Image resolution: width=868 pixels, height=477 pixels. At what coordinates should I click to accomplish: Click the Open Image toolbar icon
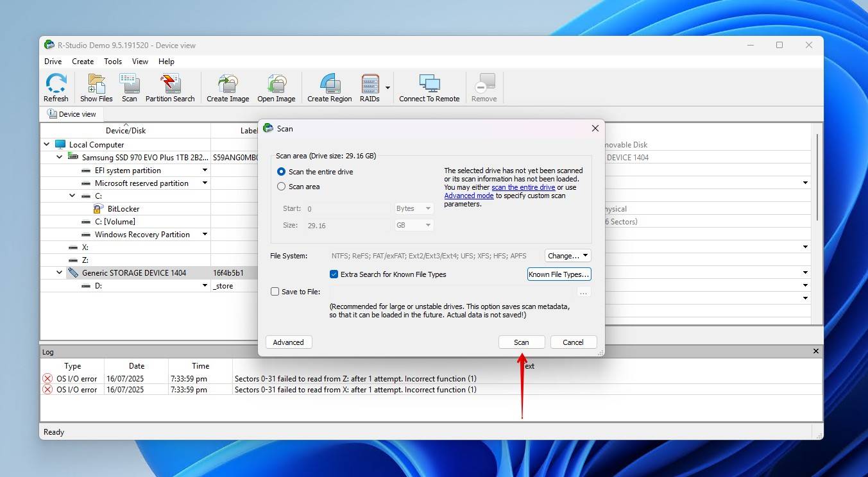pos(277,88)
